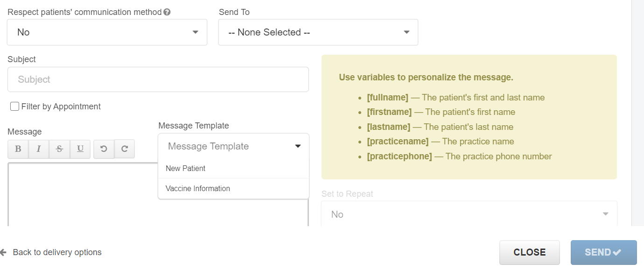
Task: Open the Set to Repeat dropdown
Action: (469, 214)
